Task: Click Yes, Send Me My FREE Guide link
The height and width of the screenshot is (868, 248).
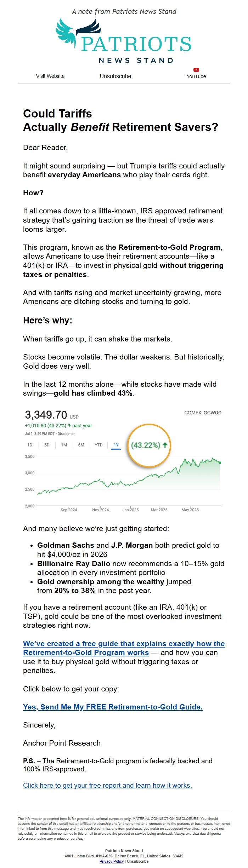Action: pos(113,707)
